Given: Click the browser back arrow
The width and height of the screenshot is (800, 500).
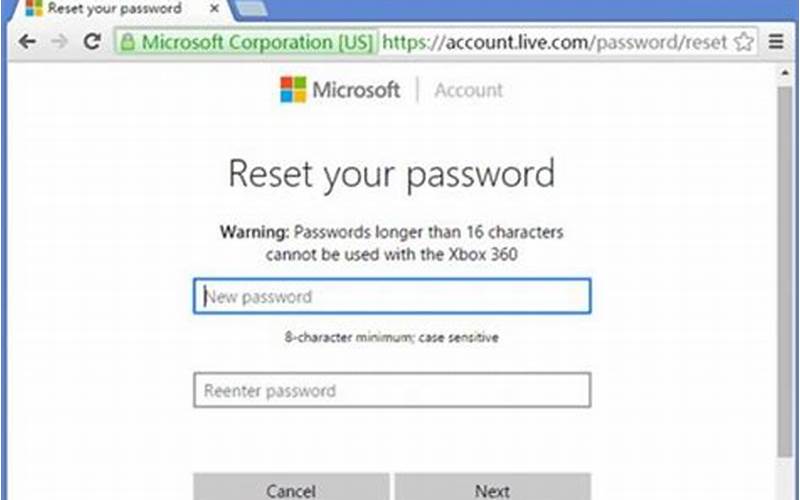Looking at the screenshot, I should (x=27, y=41).
